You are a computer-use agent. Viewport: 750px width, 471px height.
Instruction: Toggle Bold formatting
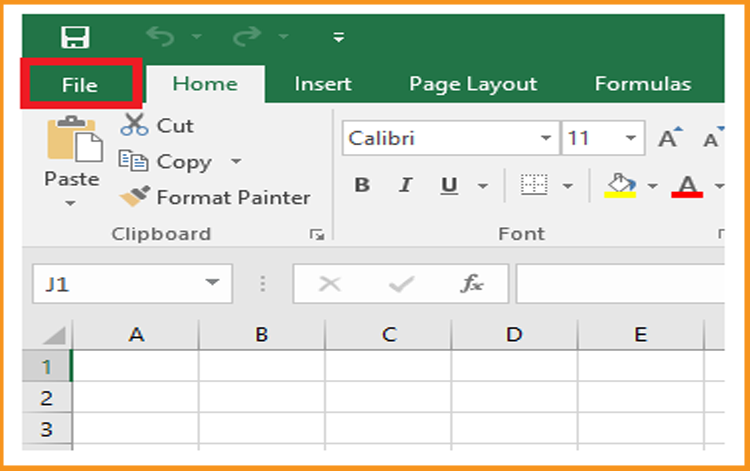(362, 185)
